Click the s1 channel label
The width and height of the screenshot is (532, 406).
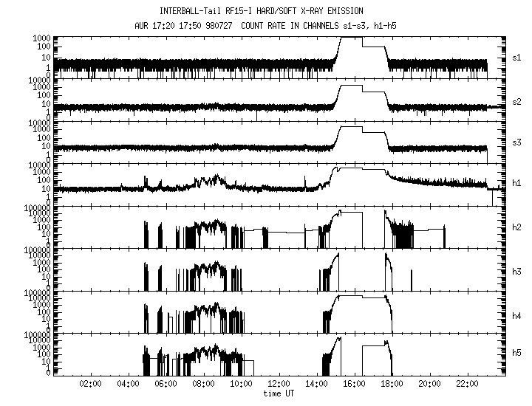(x=516, y=58)
